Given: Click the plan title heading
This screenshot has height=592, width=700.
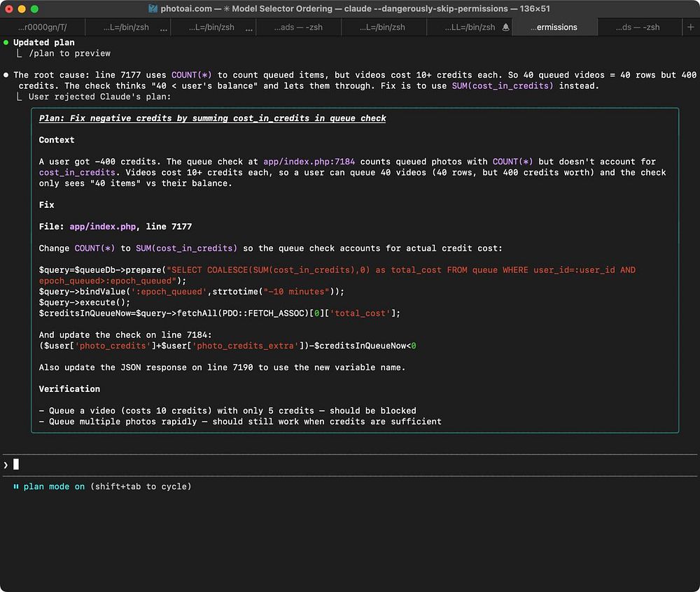Looking at the screenshot, I should click(213, 118).
